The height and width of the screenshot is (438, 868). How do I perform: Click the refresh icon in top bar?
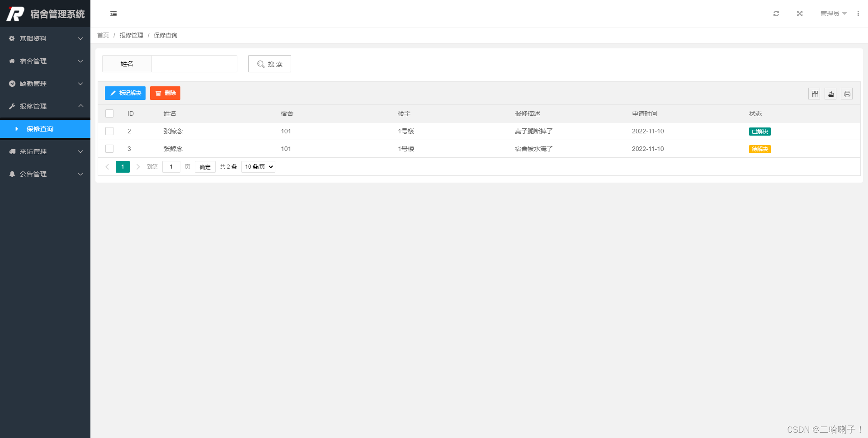point(776,14)
